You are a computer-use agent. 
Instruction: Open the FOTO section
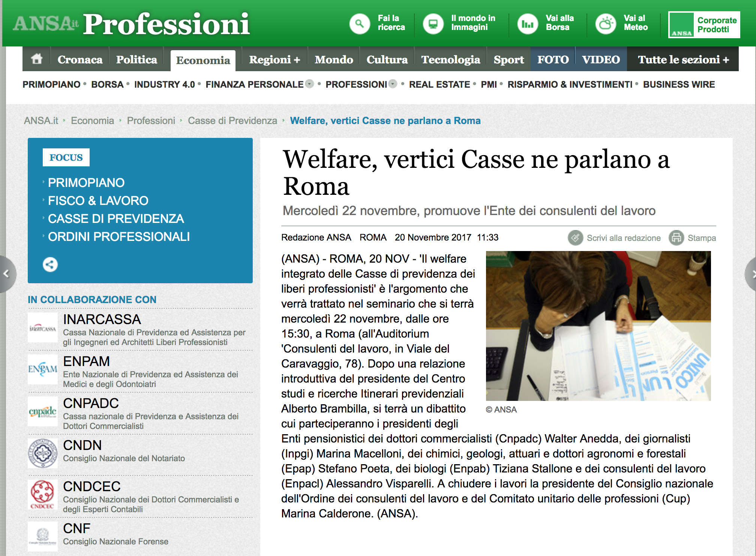(553, 60)
